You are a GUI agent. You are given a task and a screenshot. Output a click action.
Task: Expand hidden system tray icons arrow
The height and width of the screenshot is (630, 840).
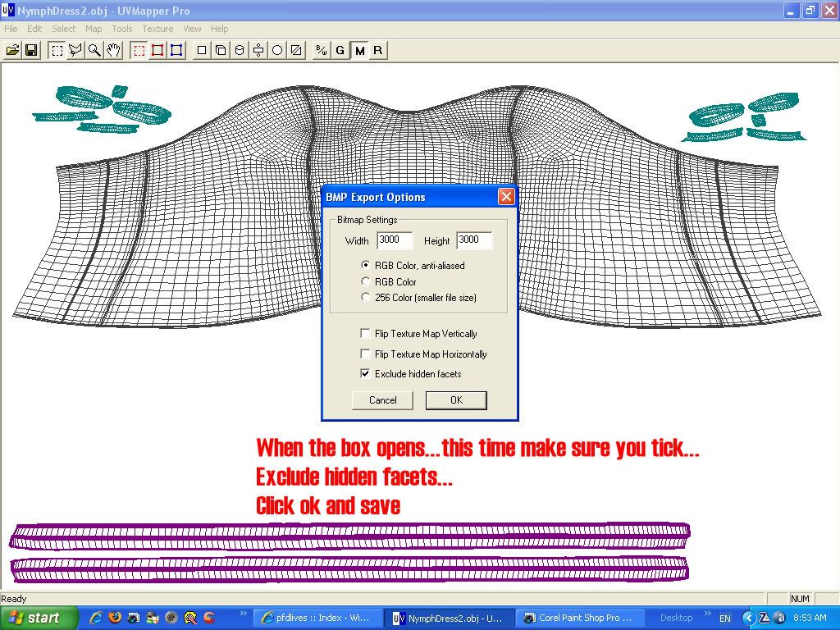click(x=748, y=618)
